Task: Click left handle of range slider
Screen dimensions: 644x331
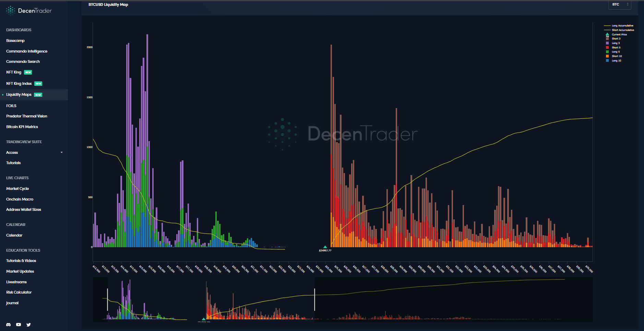Action: coord(107,299)
